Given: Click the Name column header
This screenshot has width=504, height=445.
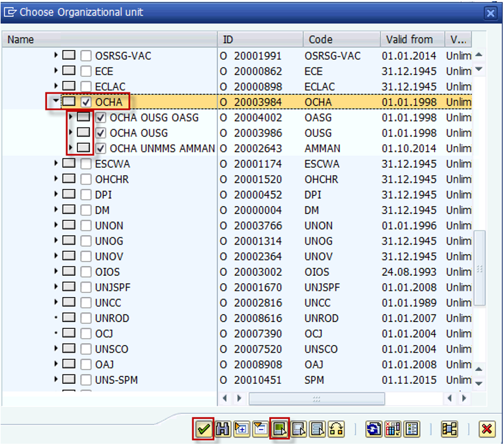Looking at the screenshot, I should (x=110, y=39).
